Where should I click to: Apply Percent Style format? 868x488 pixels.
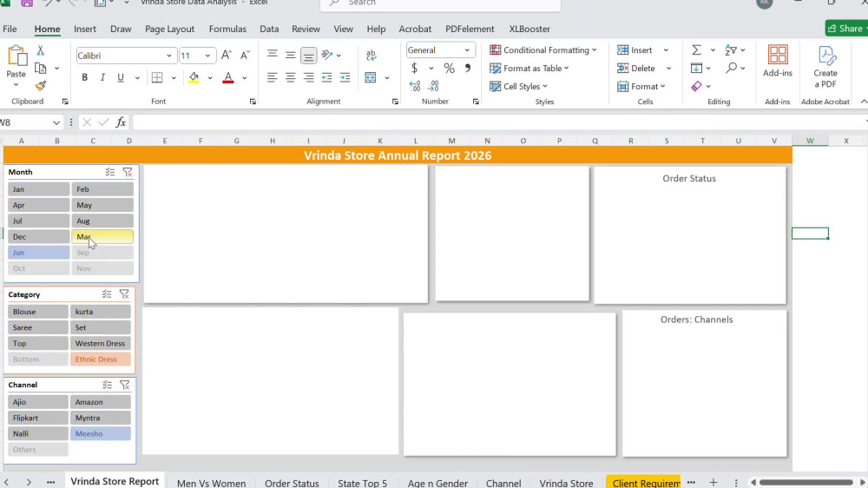click(x=449, y=68)
